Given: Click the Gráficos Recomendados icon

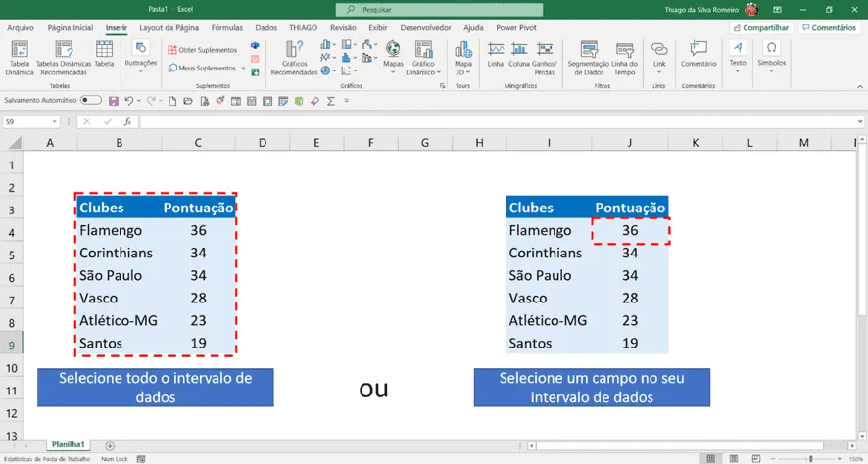Looking at the screenshot, I should pyautogui.click(x=294, y=58).
